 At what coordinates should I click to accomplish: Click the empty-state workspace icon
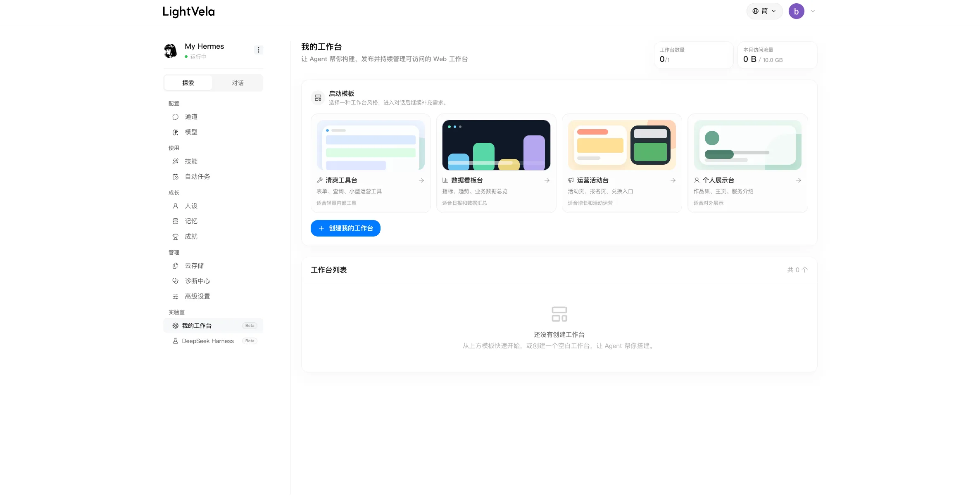559,314
